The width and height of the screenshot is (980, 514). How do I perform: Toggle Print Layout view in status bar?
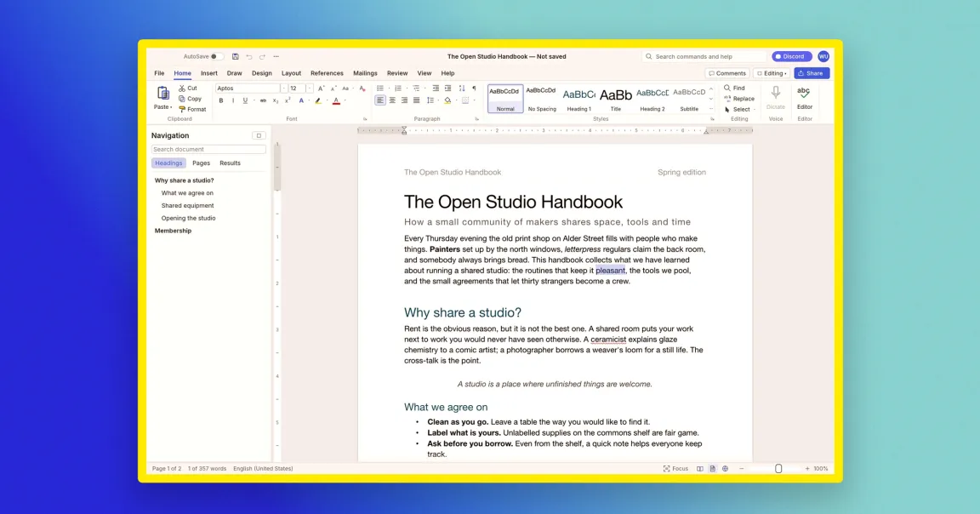pyautogui.click(x=713, y=468)
